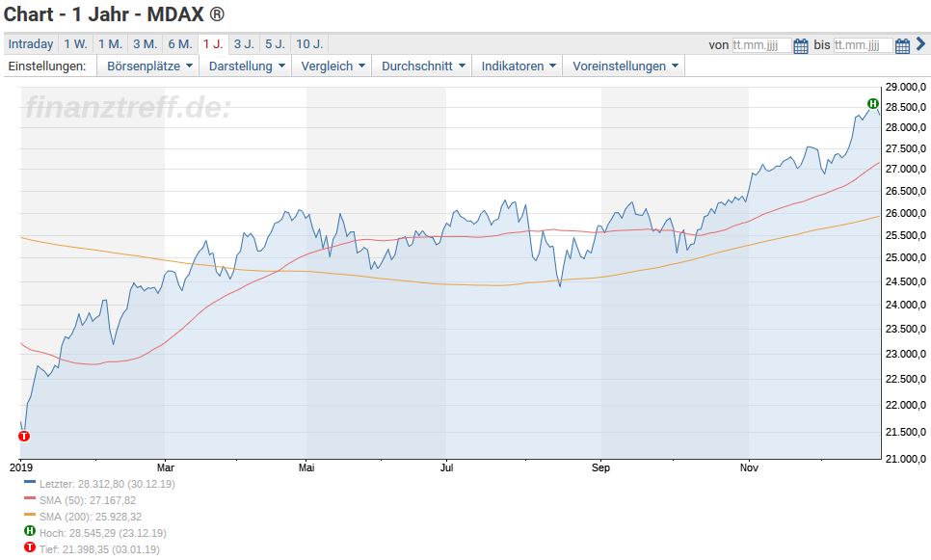931x560 pixels.
Task: Select the 3 M. timeframe tab
Action: [145, 44]
